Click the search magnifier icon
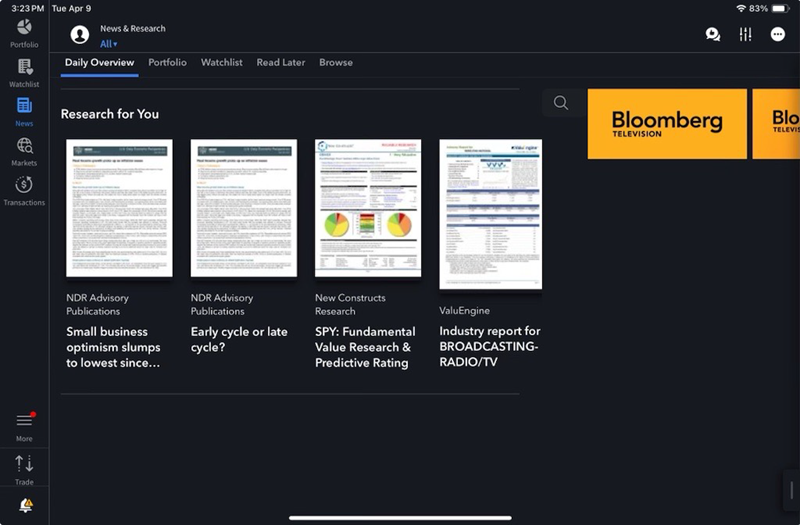The height and width of the screenshot is (525, 800). pyautogui.click(x=561, y=103)
